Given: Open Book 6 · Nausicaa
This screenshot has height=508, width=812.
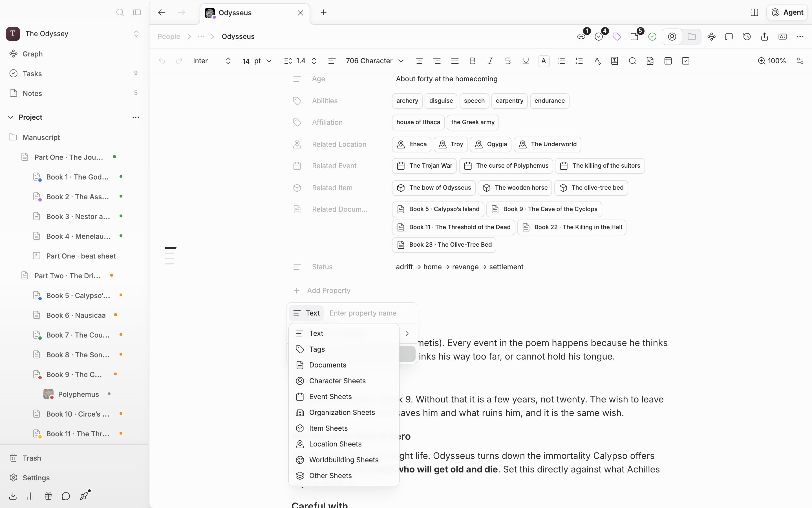Looking at the screenshot, I should 76,315.
